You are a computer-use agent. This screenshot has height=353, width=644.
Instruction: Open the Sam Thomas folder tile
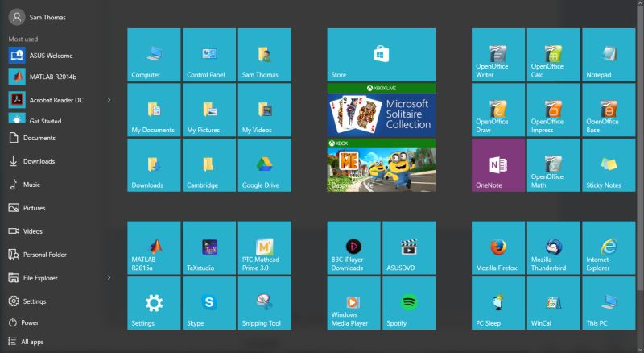tap(265, 55)
